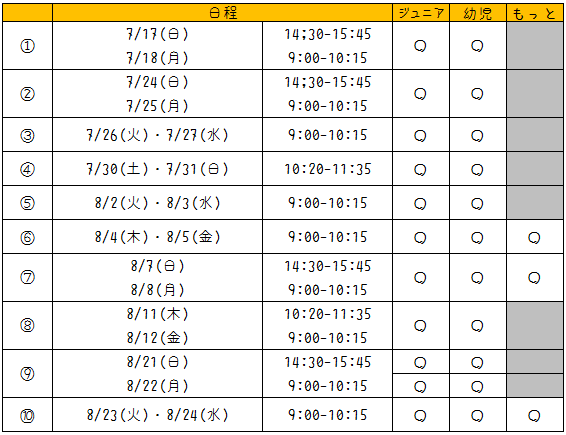
Task: Click the grey もっと cell in row ①
Action: 535,46
